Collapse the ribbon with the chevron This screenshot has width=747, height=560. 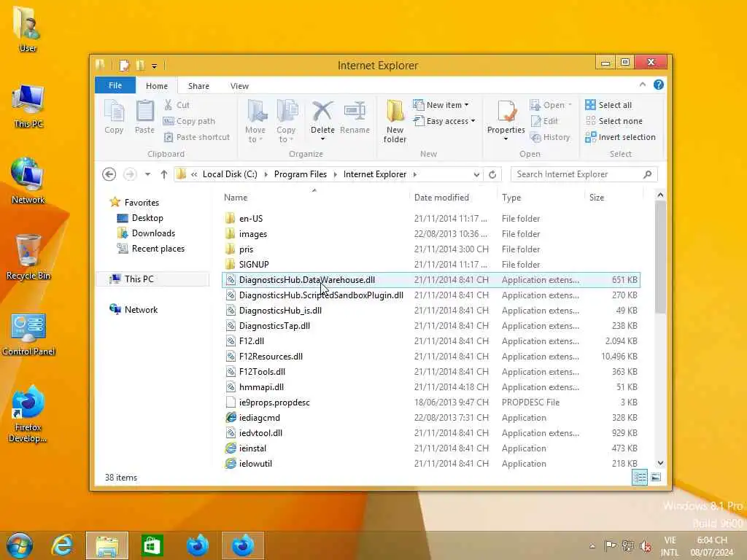coord(643,85)
